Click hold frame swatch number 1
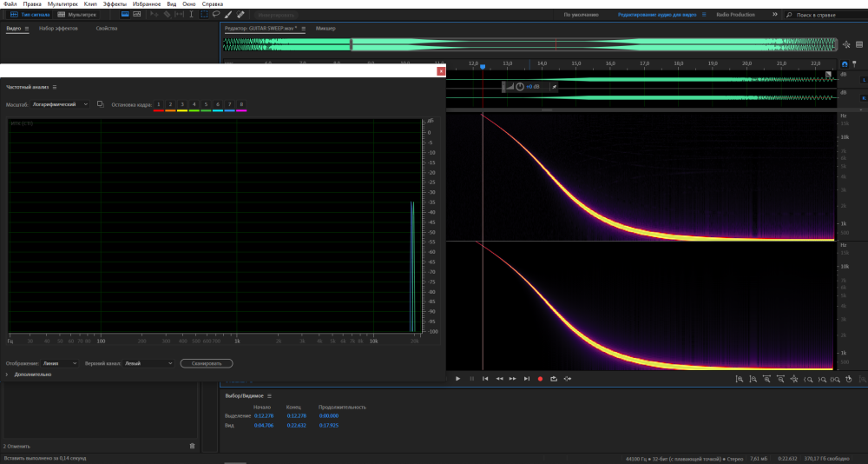 point(159,104)
